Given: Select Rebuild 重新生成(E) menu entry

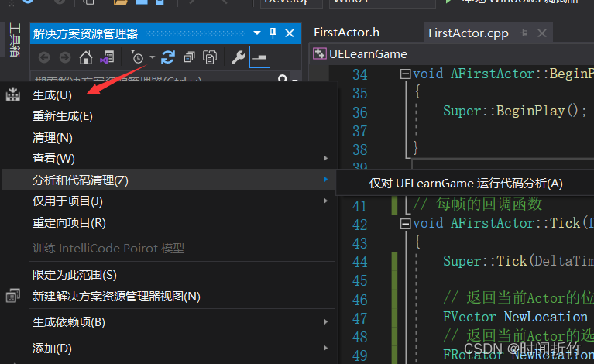Looking at the screenshot, I should (169, 116).
